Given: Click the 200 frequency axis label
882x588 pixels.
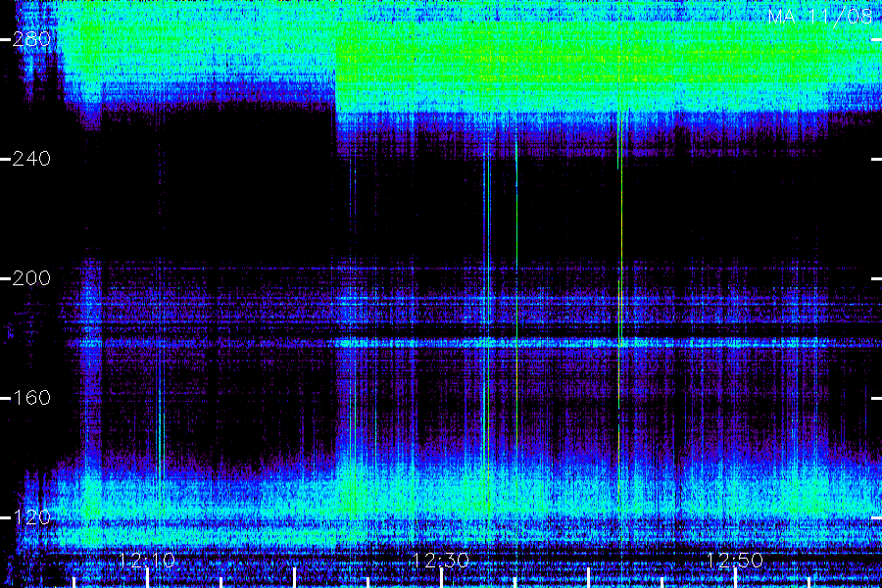Looking at the screenshot, I should click(x=31, y=278).
